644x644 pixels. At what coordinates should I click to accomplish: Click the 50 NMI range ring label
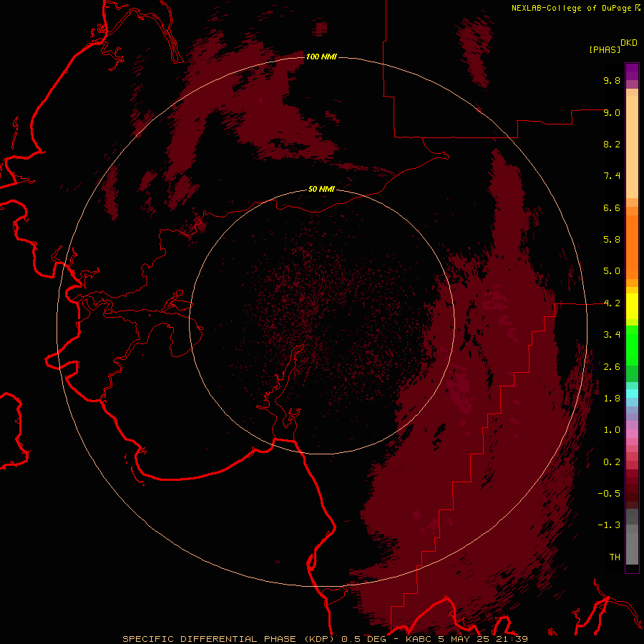[x=321, y=190]
